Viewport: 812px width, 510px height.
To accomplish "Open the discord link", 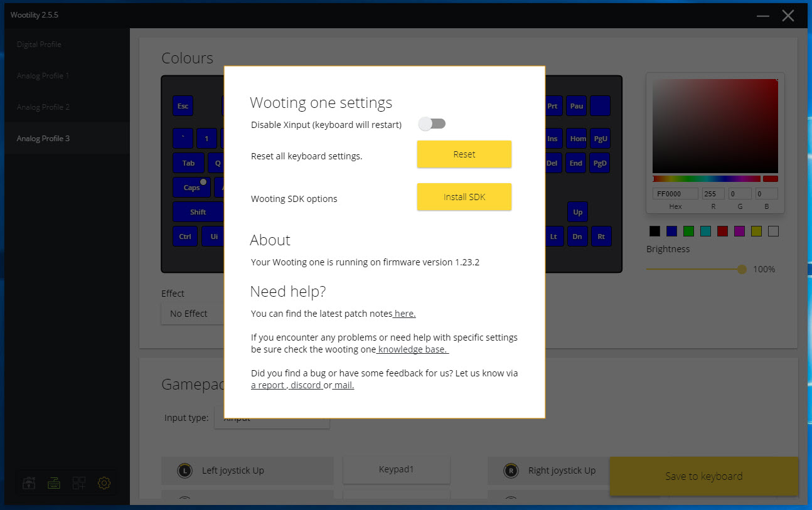I will (306, 385).
